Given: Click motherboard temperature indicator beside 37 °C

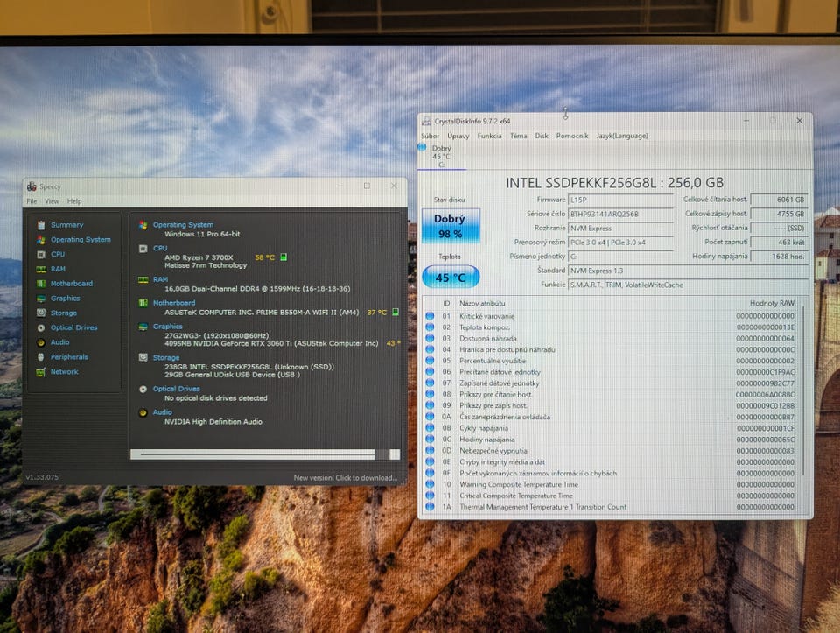Looking at the screenshot, I should (x=395, y=312).
